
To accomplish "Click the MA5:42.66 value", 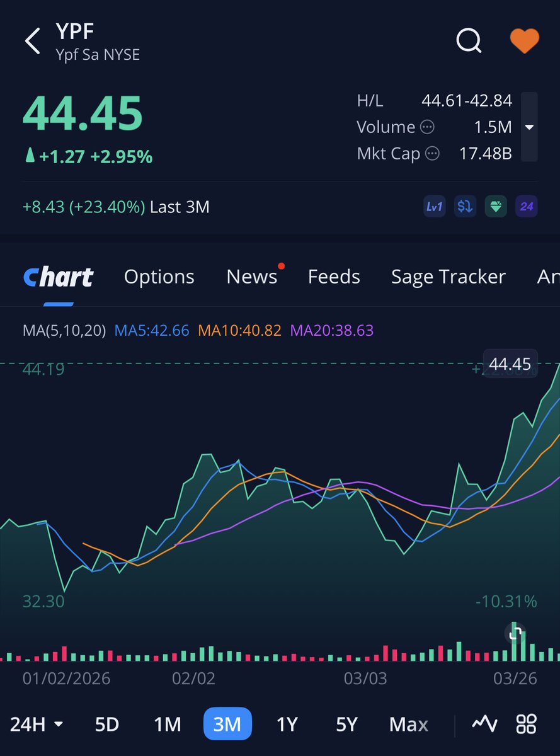I will [152, 330].
